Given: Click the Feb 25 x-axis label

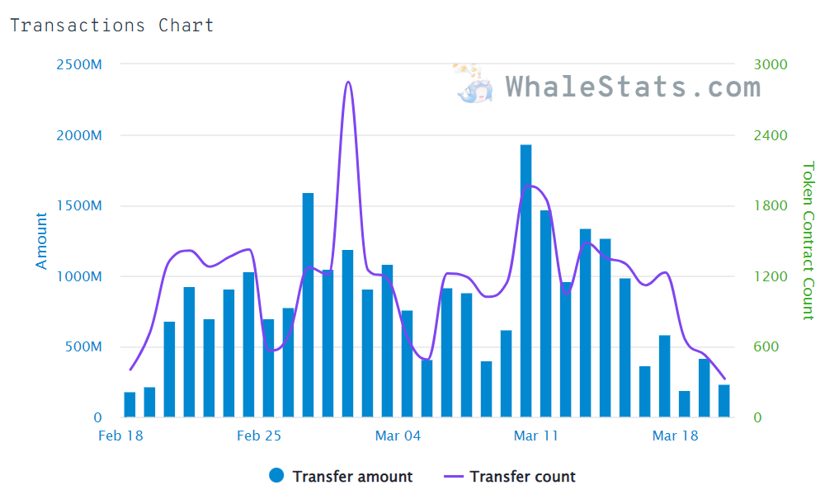Looking at the screenshot, I should coord(259,436).
